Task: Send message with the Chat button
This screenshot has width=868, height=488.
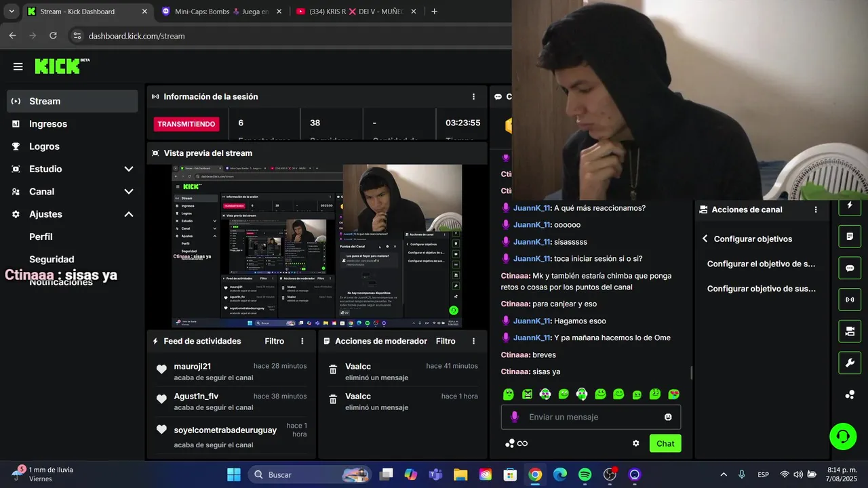Action: click(x=665, y=443)
